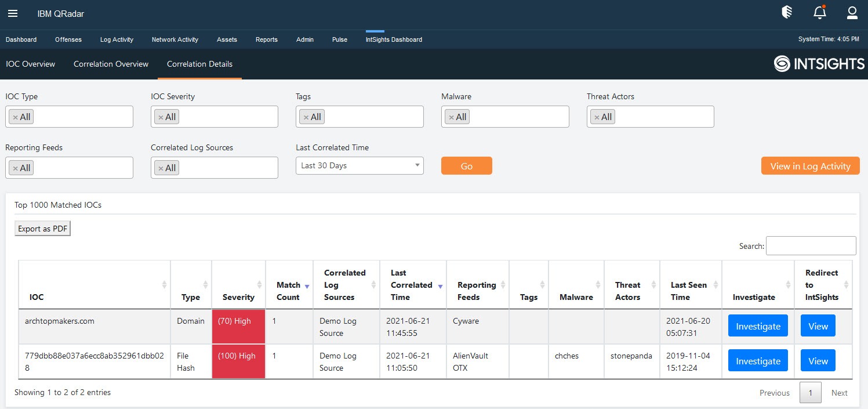868x409 pixels.
Task: Switch to Correlation Overview sub-tab
Action: [x=111, y=64]
